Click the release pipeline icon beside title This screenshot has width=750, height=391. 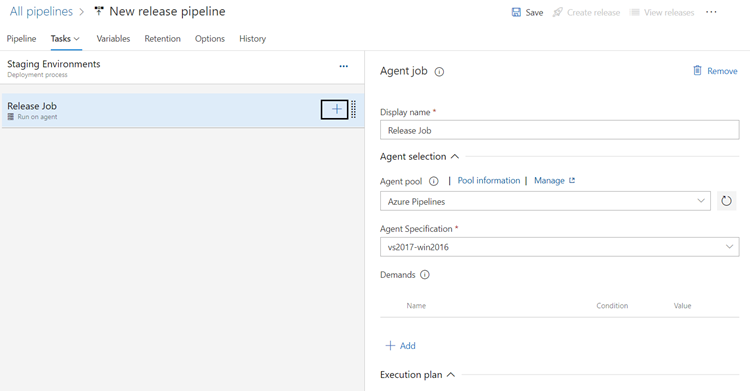coord(99,11)
